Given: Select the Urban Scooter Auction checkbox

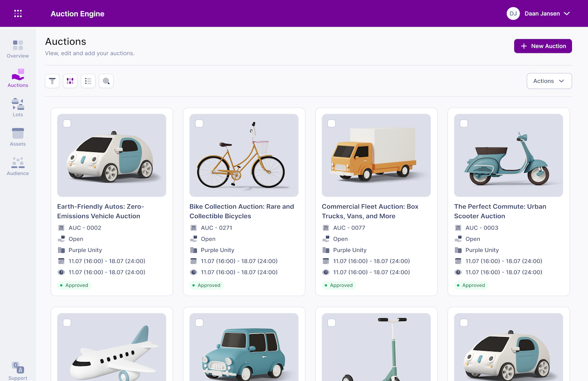Looking at the screenshot, I should pos(464,124).
